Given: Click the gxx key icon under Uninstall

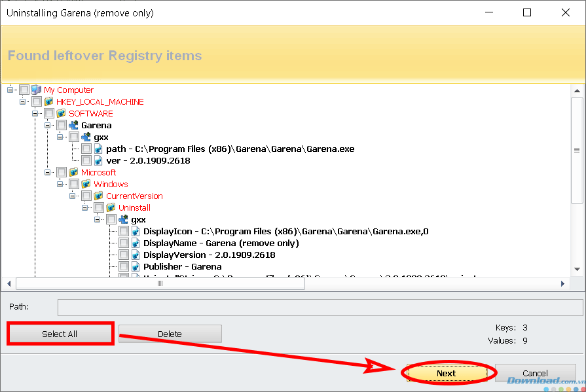Looking at the screenshot, I should pos(123,219).
